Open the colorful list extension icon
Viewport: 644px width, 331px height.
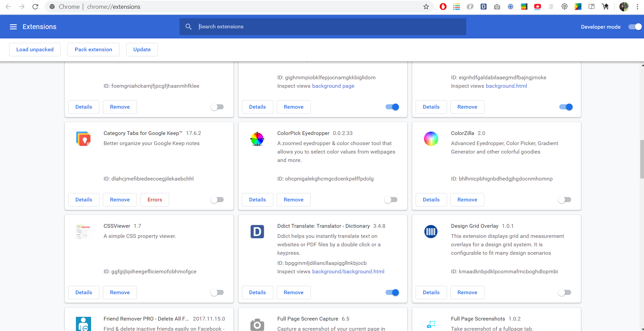[x=456, y=7]
